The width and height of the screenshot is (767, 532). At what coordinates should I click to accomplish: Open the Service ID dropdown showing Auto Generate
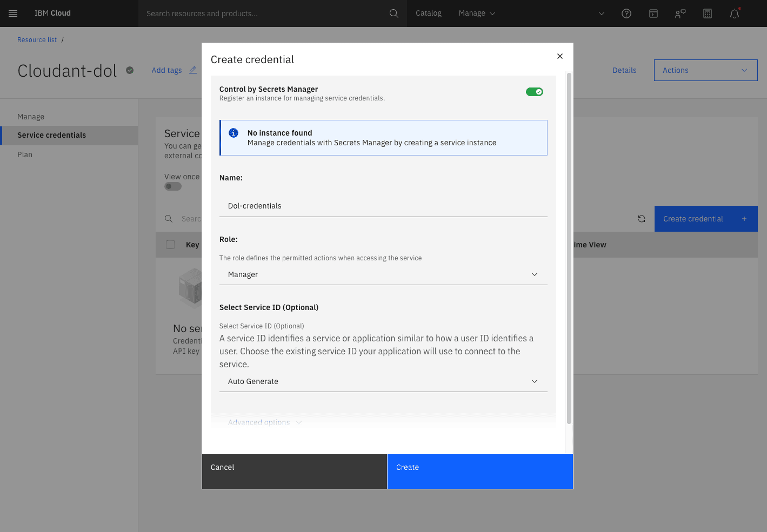click(x=383, y=381)
